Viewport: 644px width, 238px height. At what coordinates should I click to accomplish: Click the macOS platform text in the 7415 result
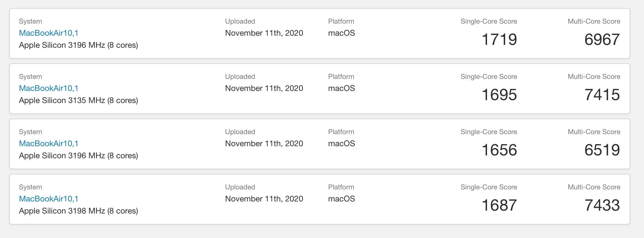tap(341, 88)
